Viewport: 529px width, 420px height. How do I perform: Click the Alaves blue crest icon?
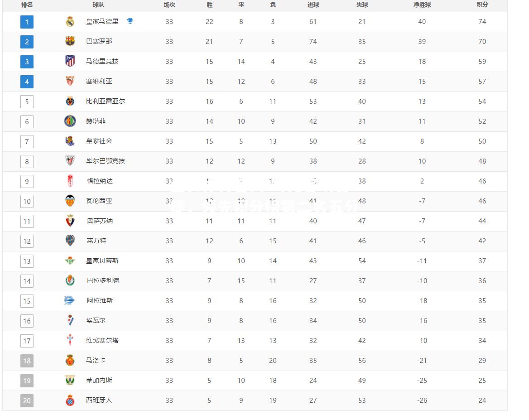[69, 300]
